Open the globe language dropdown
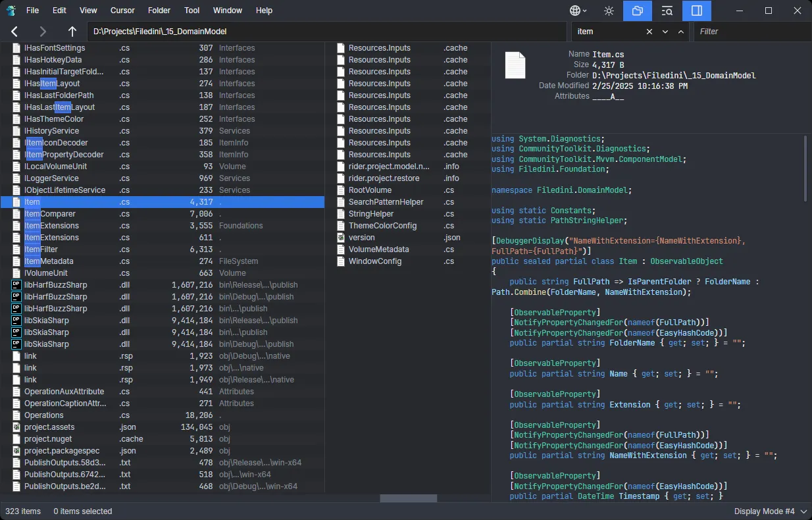Screen dimensions: 812x520 tap(578, 11)
